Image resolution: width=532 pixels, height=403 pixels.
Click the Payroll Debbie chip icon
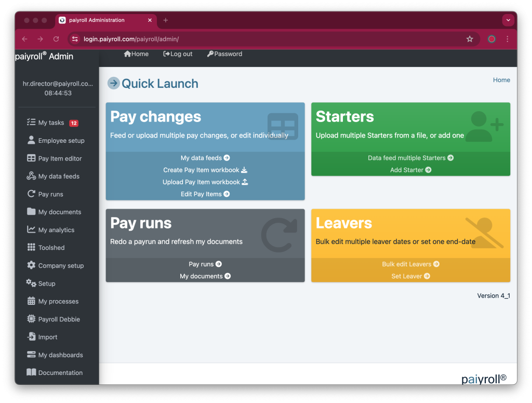[31, 319]
